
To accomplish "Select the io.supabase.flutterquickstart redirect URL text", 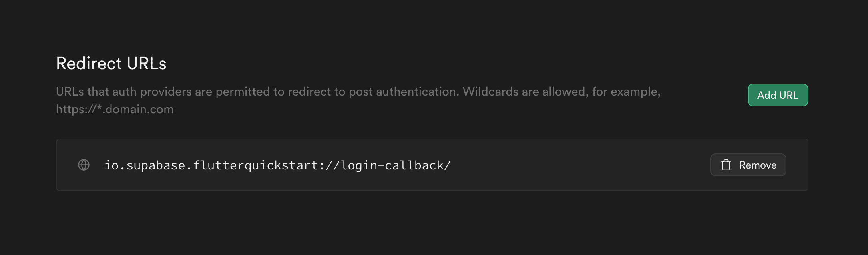I will click(x=277, y=165).
